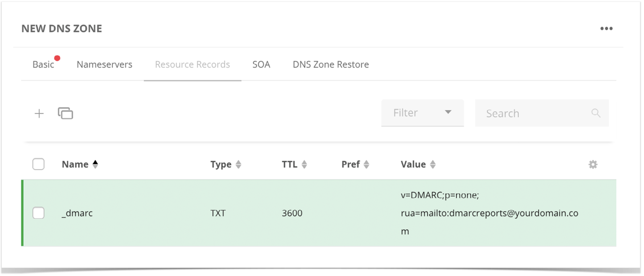Focus the Search input field
Screen dimensions: 644x276
542,113
